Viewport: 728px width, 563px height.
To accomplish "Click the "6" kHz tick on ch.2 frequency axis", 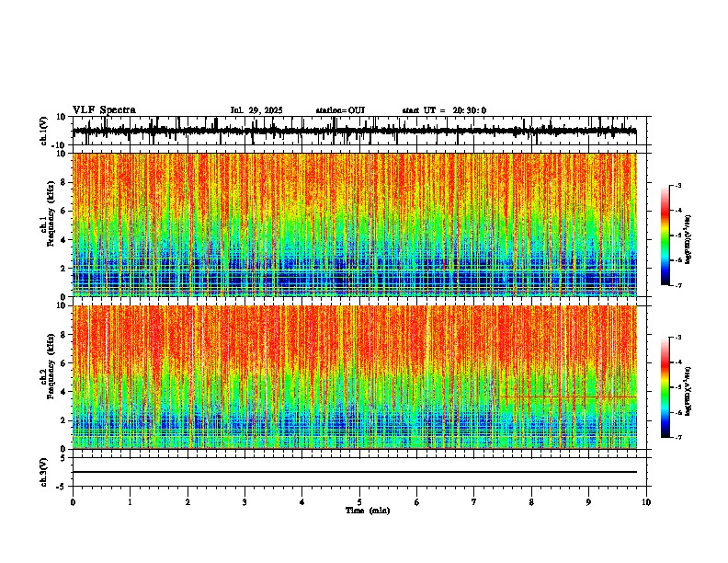I will (64, 363).
